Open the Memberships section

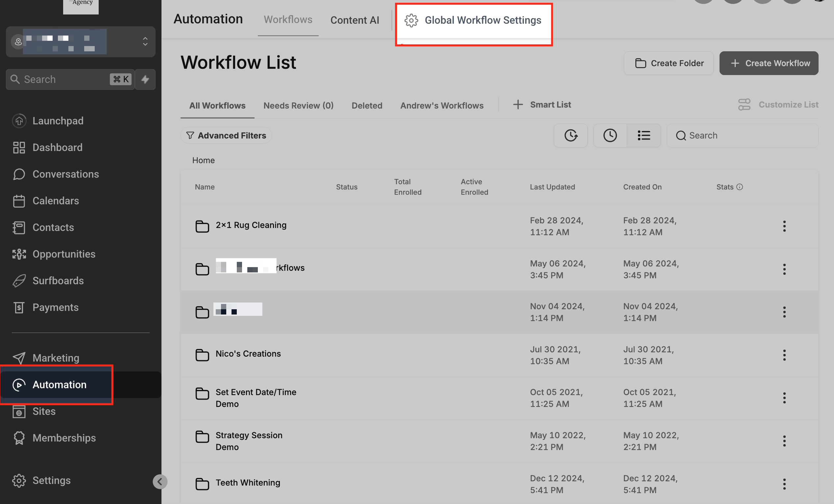tap(64, 438)
